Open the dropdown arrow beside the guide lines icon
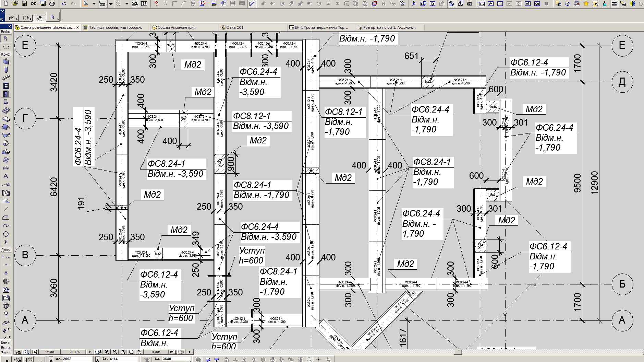The width and height of the screenshot is (644, 362). (94, 3)
